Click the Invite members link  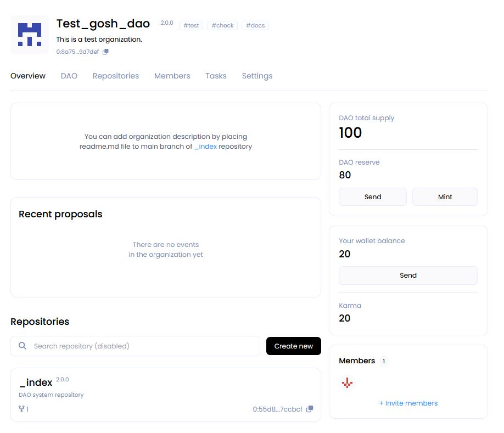tap(408, 403)
